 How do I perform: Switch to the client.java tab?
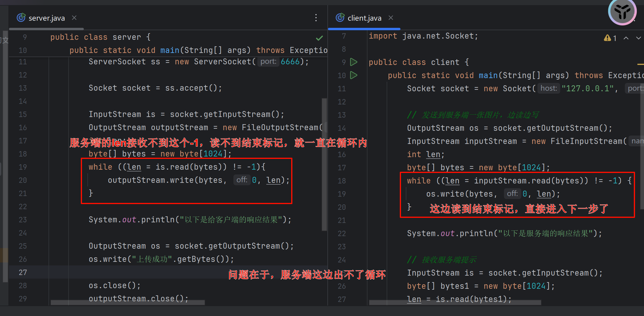click(x=364, y=18)
